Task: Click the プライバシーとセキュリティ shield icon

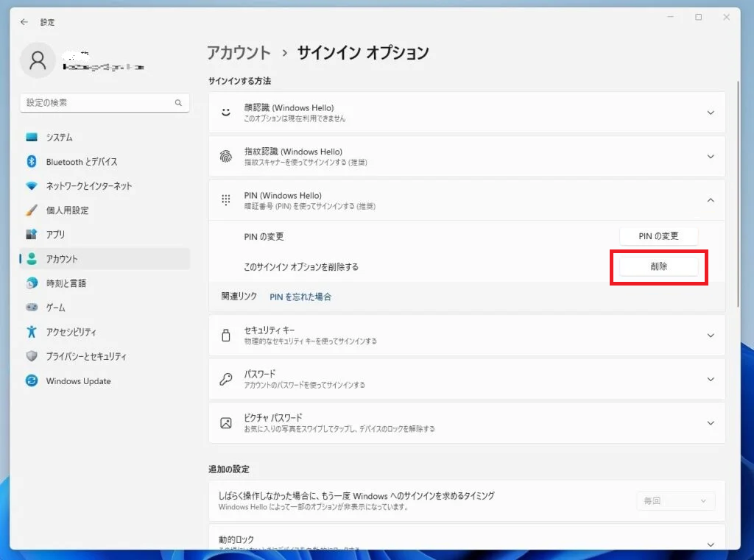Action: click(32, 356)
